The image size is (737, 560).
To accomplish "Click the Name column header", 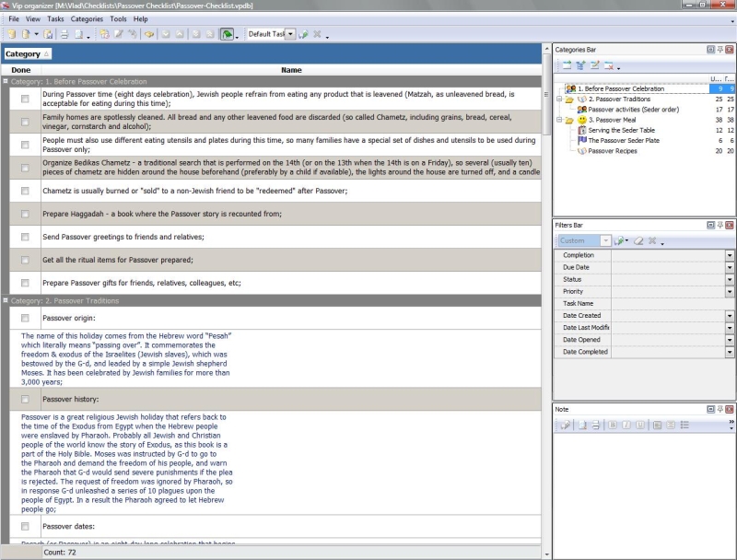I will [291, 70].
